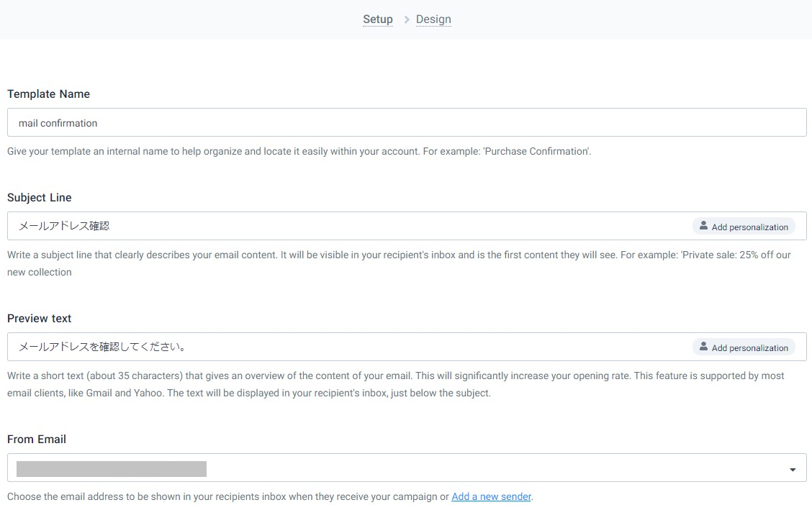Go to the Setup step
812x505 pixels.
coord(377,19)
